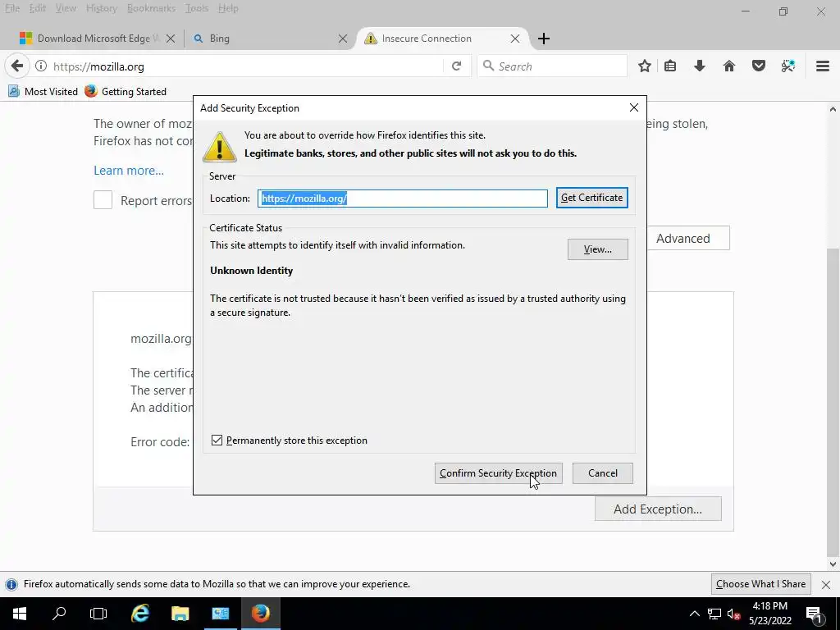
Task: Open the View menu
Action: click(66, 8)
